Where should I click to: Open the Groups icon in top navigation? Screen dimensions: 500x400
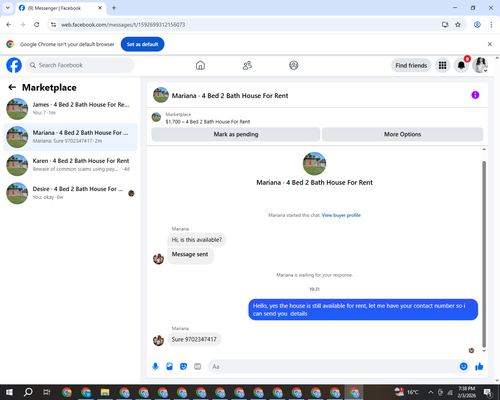click(x=294, y=65)
